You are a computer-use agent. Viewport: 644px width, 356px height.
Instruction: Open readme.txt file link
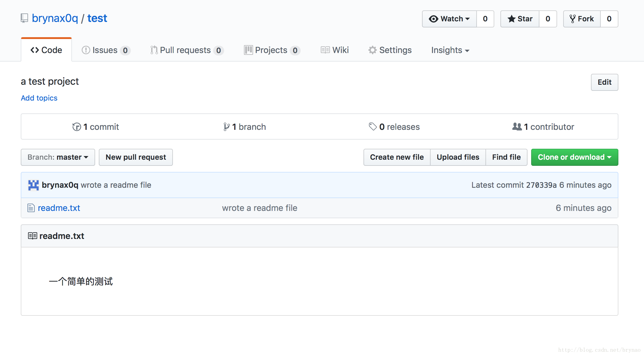click(59, 208)
